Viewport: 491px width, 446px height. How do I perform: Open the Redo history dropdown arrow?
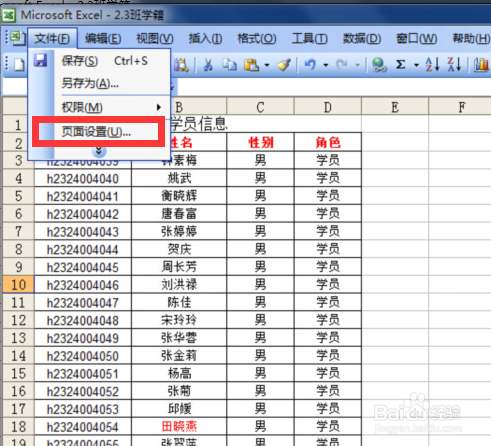357,65
